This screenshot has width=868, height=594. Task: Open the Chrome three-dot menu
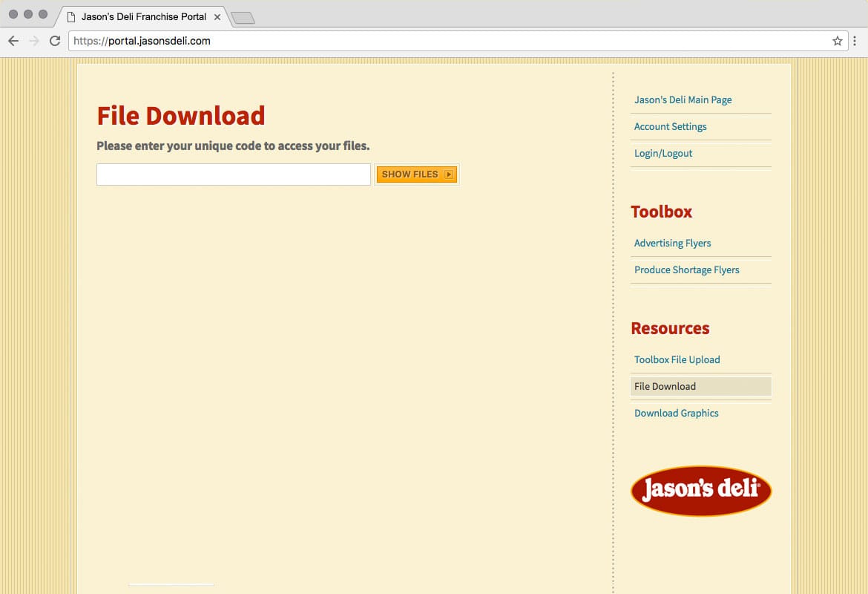pyautogui.click(x=855, y=41)
